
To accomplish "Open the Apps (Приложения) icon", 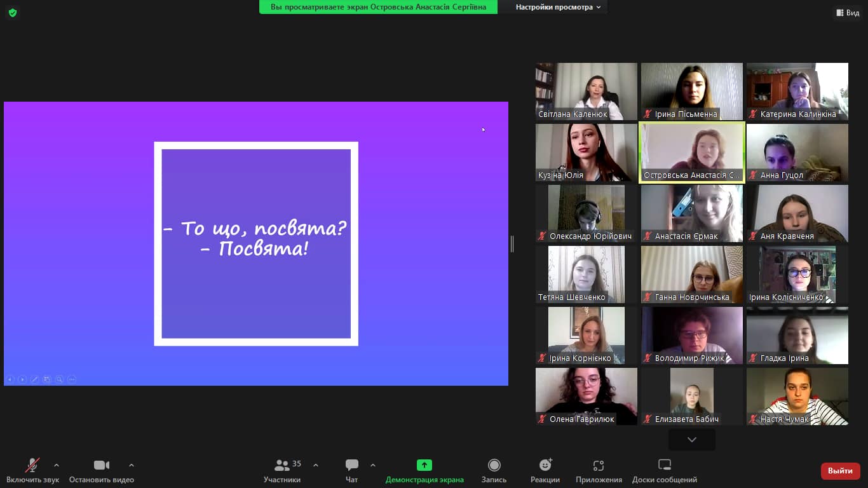I will pyautogui.click(x=598, y=466).
